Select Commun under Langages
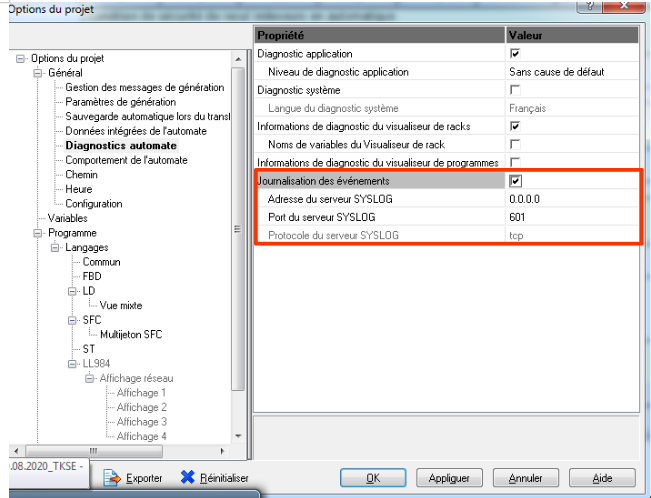Image resolution: width=651 pixels, height=498 pixels. click(101, 262)
